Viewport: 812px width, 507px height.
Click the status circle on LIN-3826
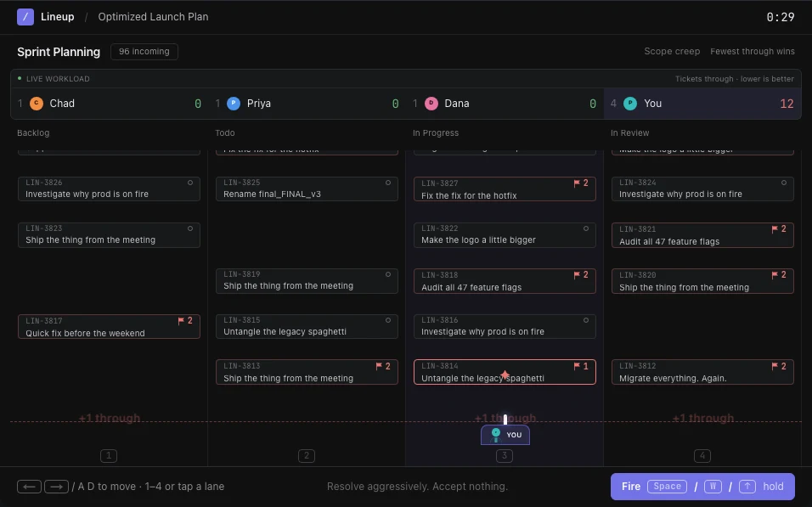(190, 183)
